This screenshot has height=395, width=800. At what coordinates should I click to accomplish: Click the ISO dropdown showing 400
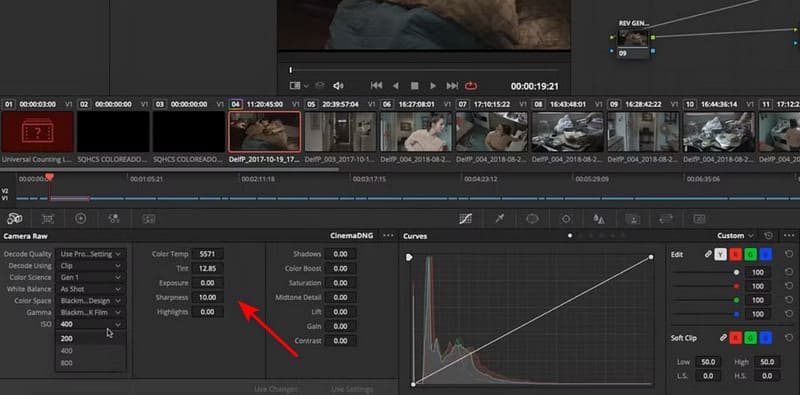coord(90,324)
